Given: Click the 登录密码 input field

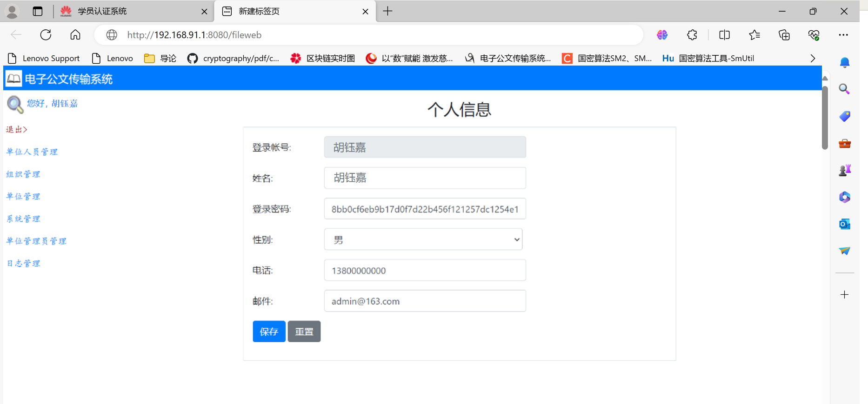Looking at the screenshot, I should click(x=425, y=209).
